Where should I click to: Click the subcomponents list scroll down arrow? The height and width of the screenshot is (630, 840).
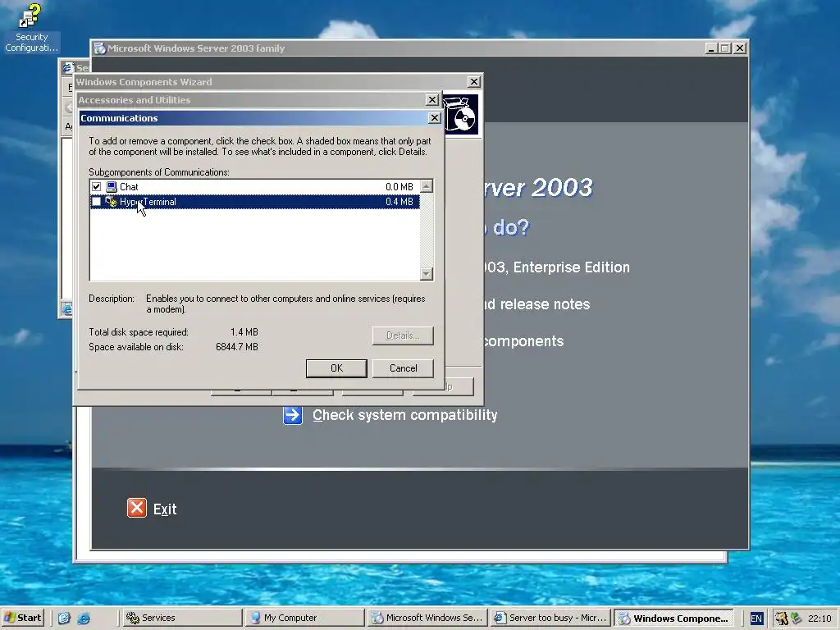click(427, 274)
